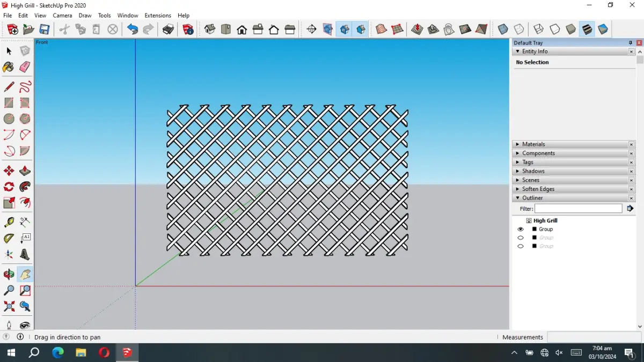Select the Eraser tool

[25, 67]
